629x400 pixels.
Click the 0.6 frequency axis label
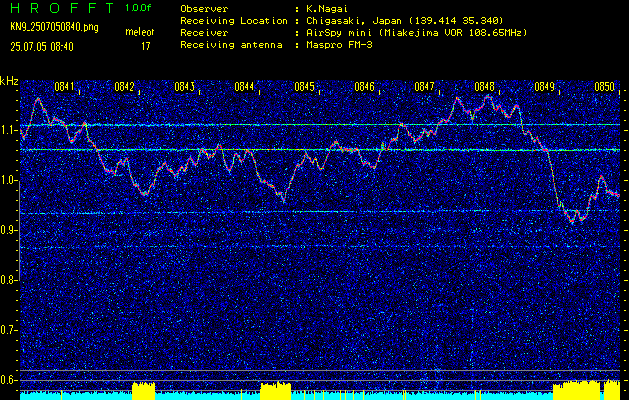click(x=9, y=380)
